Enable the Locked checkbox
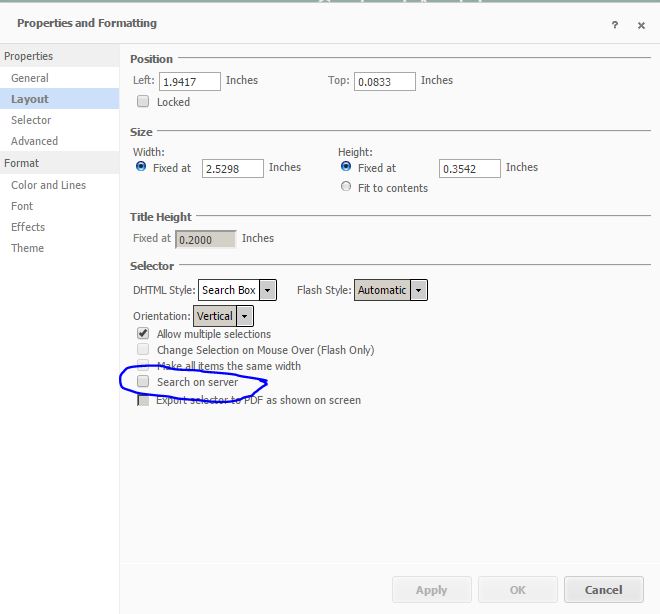This screenshot has width=660, height=614. [143, 101]
